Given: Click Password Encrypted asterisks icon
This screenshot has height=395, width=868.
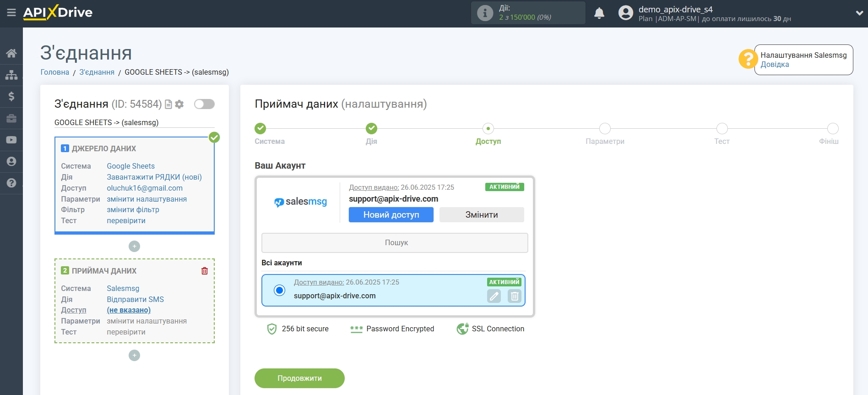Looking at the screenshot, I should [356, 329].
